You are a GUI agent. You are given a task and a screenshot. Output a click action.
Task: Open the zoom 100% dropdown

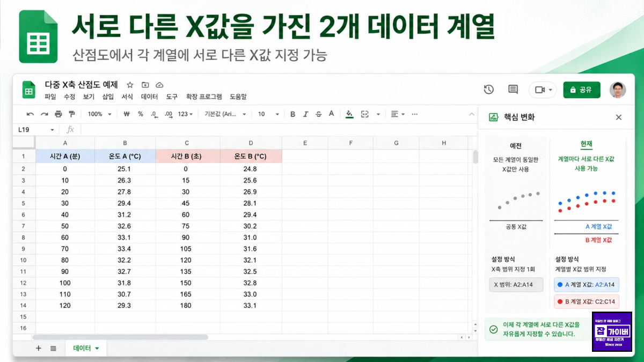click(100, 114)
